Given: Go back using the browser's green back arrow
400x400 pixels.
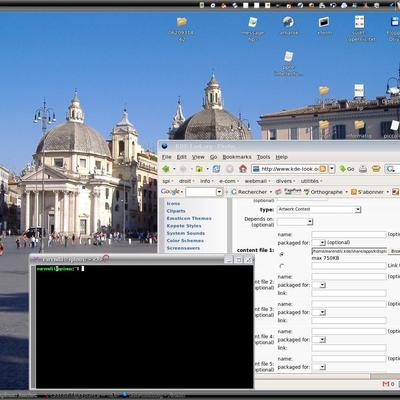Looking at the screenshot, I should pyautogui.click(x=166, y=169).
